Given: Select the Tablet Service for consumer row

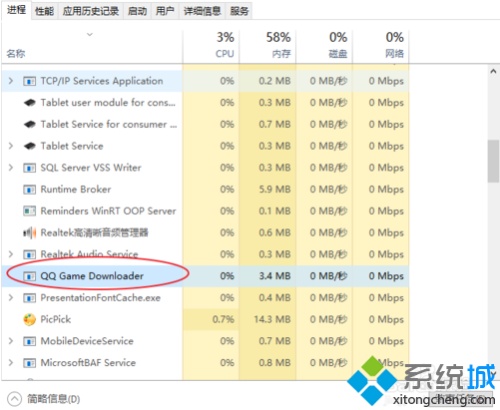Looking at the screenshot, I should (x=205, y=124).
